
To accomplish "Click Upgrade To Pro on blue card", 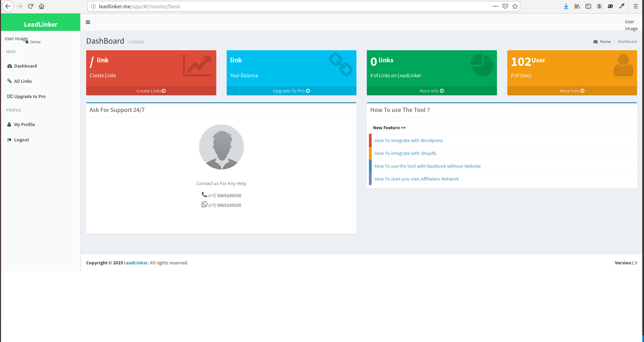I will pos(291,91).
